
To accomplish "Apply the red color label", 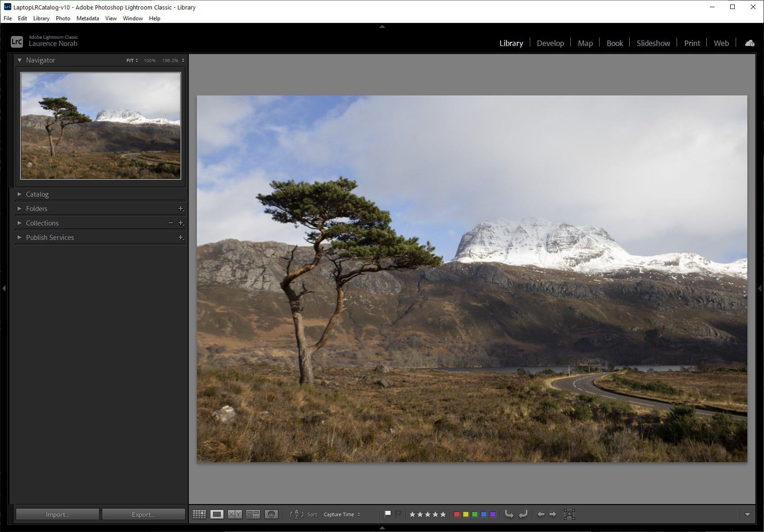I will (456, 514).
